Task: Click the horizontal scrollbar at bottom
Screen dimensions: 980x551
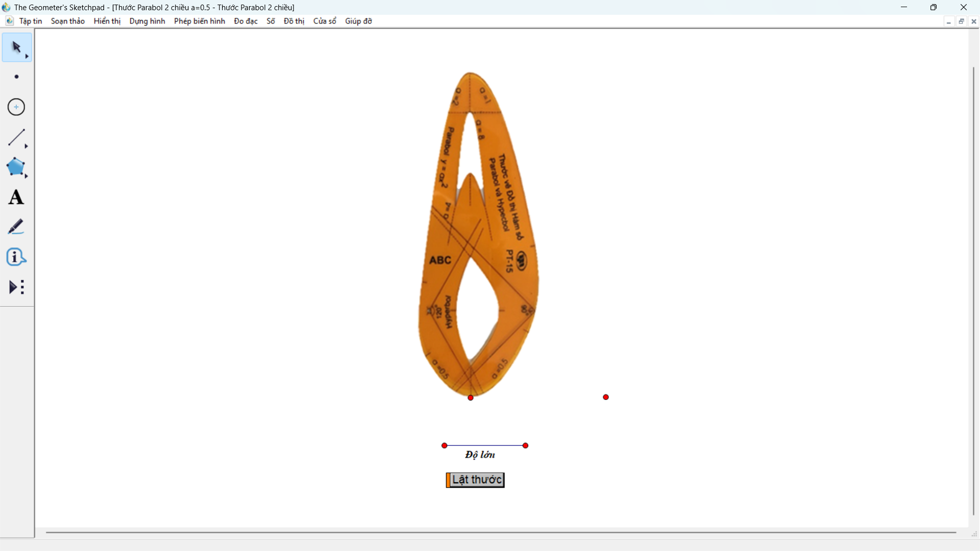Action: (x=500, y=532)
